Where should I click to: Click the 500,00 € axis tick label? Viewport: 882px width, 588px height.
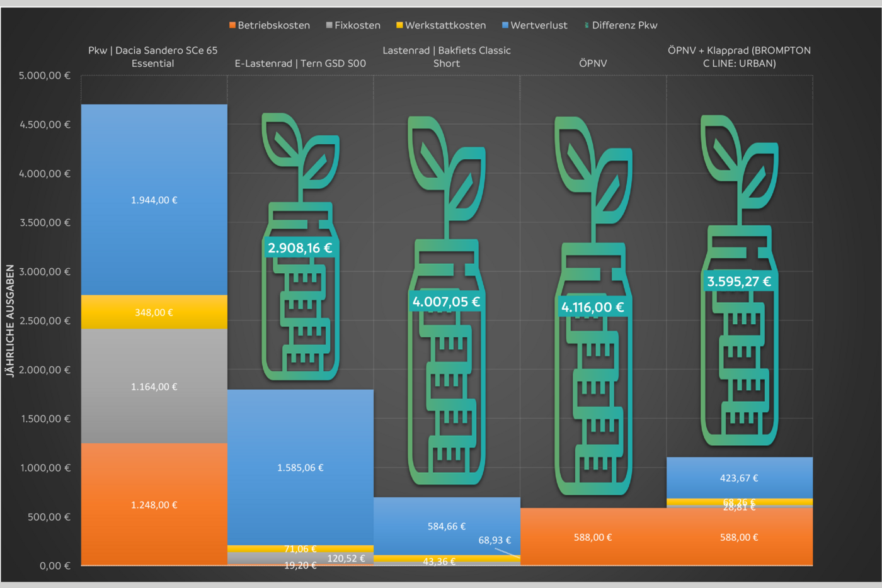49,517
